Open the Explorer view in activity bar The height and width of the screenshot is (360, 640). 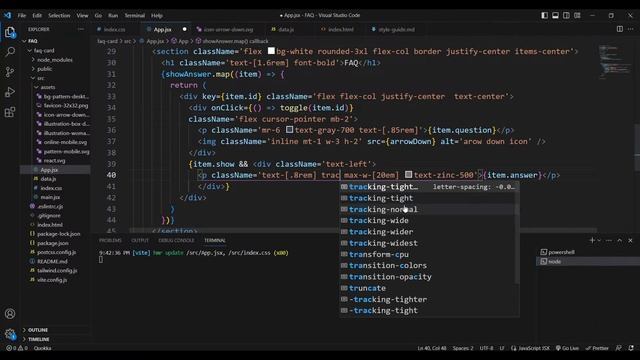click(x=10, y=32)
